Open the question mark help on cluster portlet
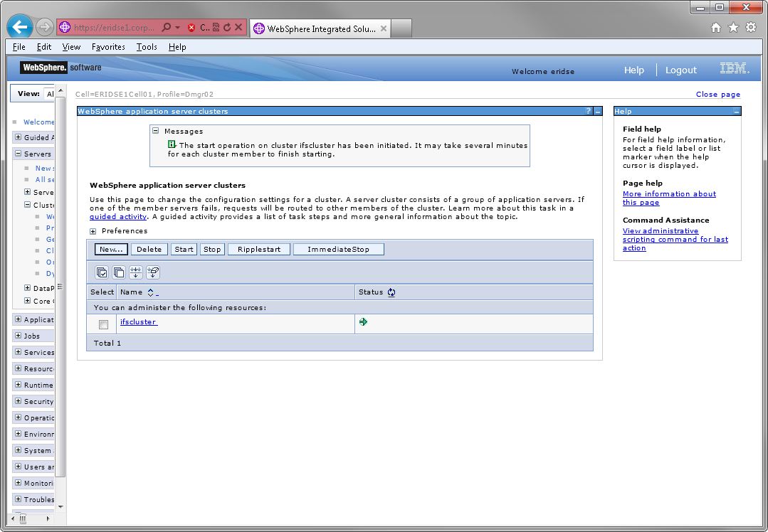This screenshot has width=768, height=532. pyautogui.click(x=588, y=111)
